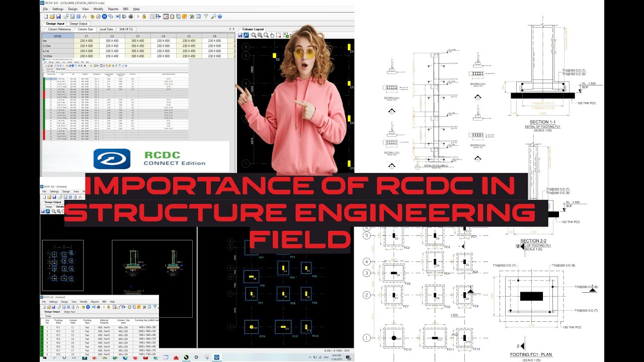Select the 0m level row header
The image size is (644, 362).
(x=57, y=41)
